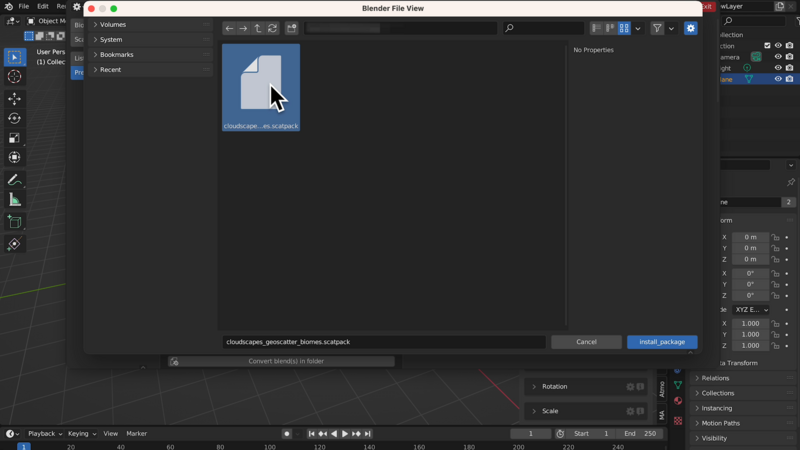Go forward to next folder in file browser
The image size is (800, 450).
243,29
